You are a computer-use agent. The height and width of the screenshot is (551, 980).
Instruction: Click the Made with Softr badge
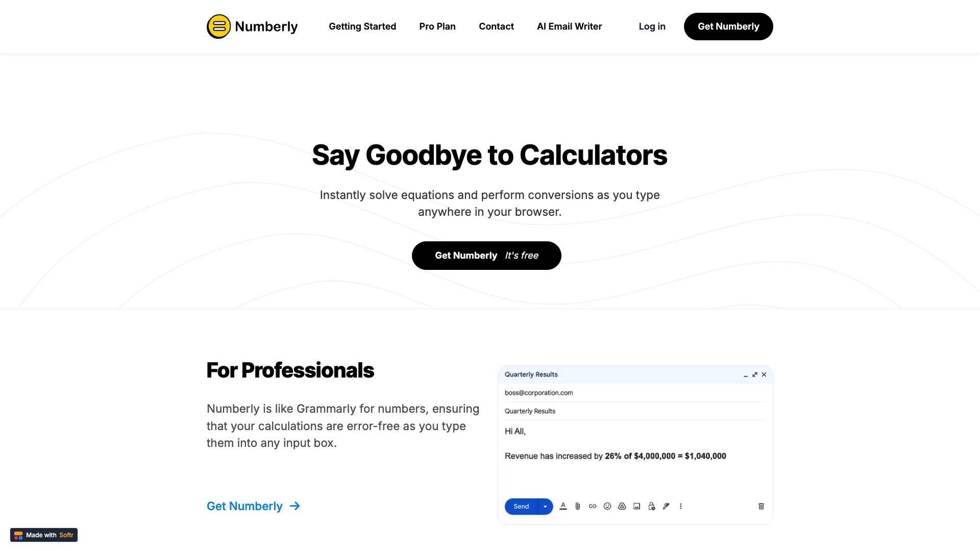point(44,535)
